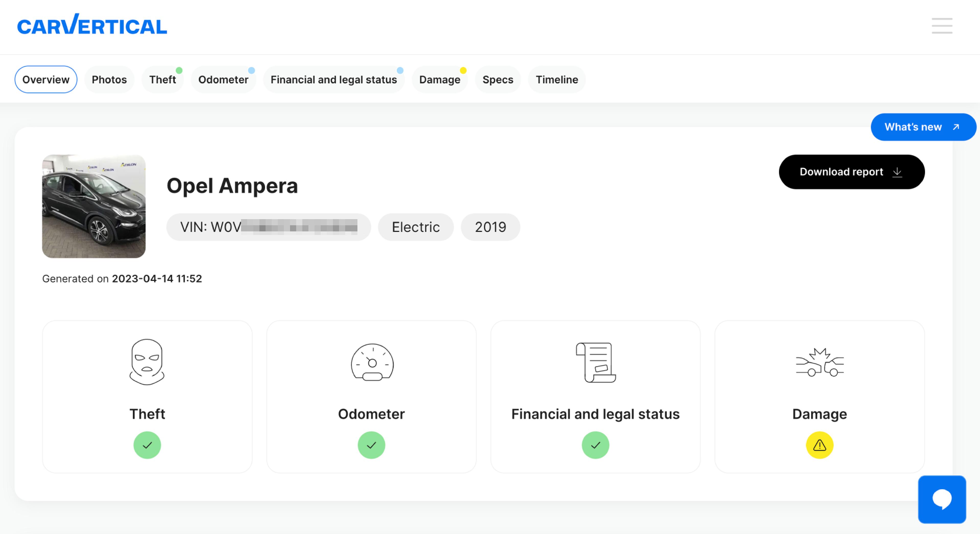The width and height of the screenshot is (980, 534).
Task: Open the Odometer tab
Action: pyautogui.click(x=223, y=80)
